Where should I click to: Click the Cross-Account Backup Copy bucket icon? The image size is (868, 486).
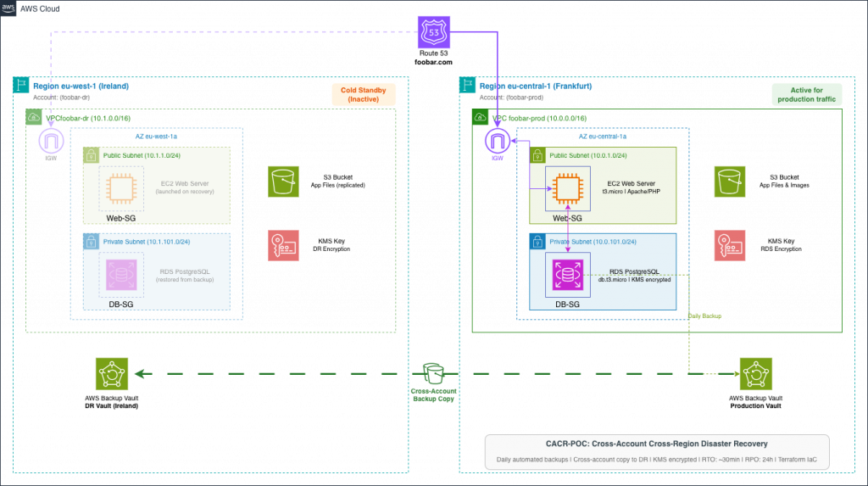(x=433, y=374)
